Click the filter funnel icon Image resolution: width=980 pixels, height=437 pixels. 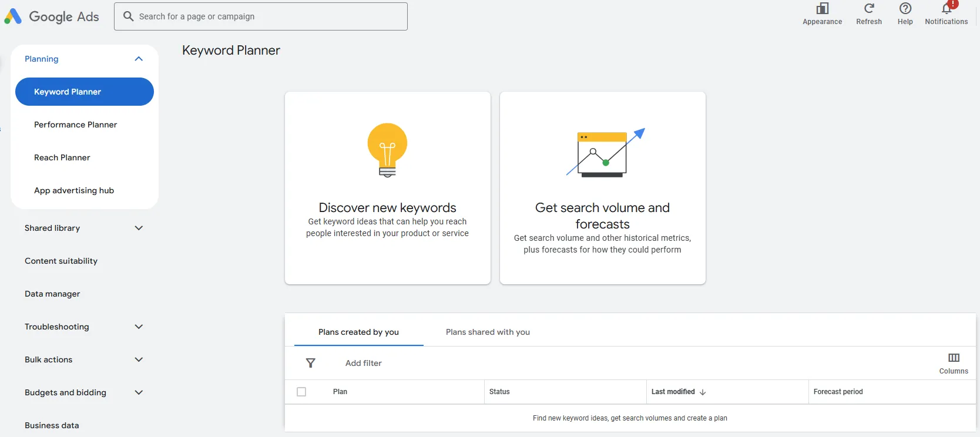click(x=311, y=363)
